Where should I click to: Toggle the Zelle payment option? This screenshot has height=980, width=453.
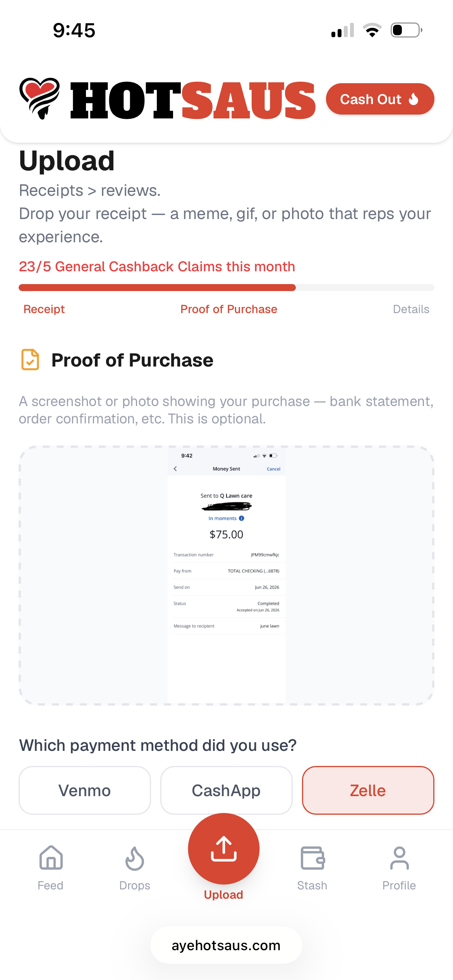click(368, 790)
